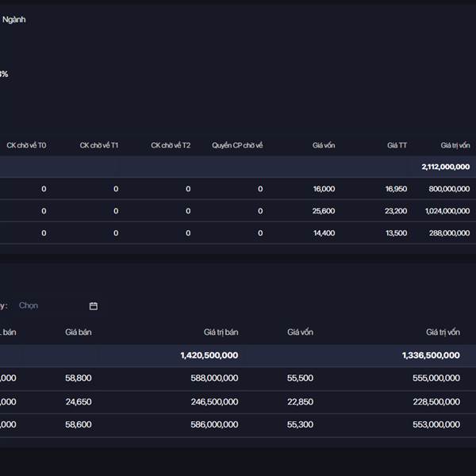
Task: Select the total value 2,112,000,000
Action: pos(445,167)
